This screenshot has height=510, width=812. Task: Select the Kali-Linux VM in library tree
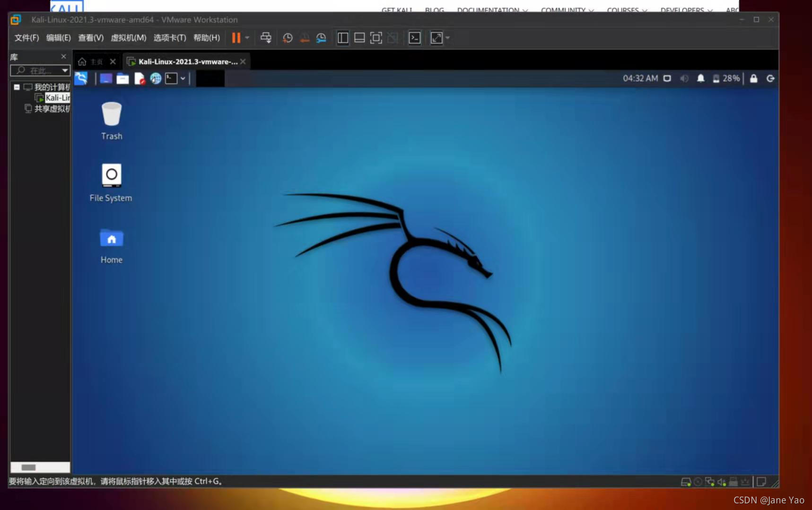[x=57, y=98]
